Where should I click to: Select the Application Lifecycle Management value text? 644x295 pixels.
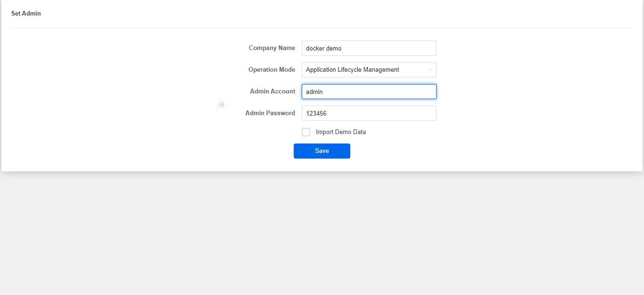click(x=352, y=70)
